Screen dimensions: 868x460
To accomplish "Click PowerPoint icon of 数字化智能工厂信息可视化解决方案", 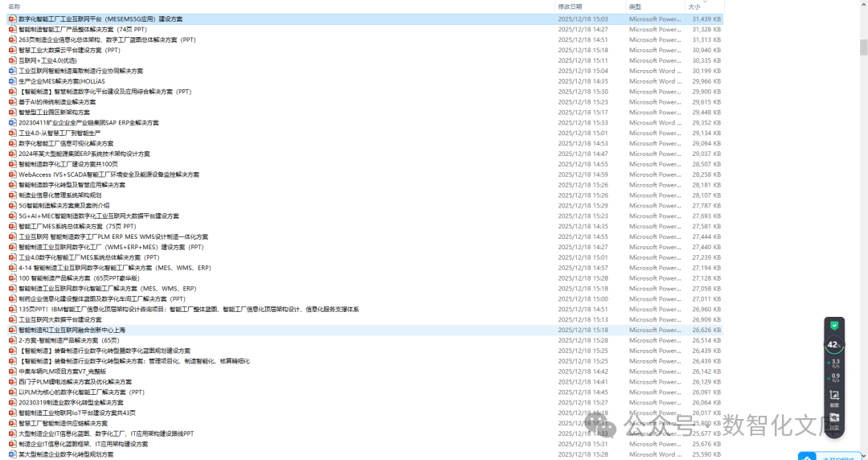I will (13, 143).
